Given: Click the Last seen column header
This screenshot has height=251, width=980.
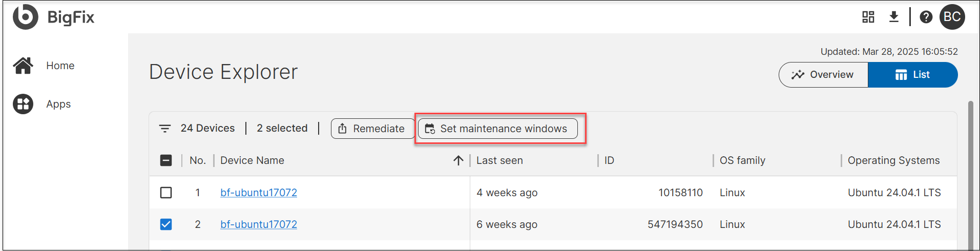Looking at the screenshot, I should tap(499, 160).
